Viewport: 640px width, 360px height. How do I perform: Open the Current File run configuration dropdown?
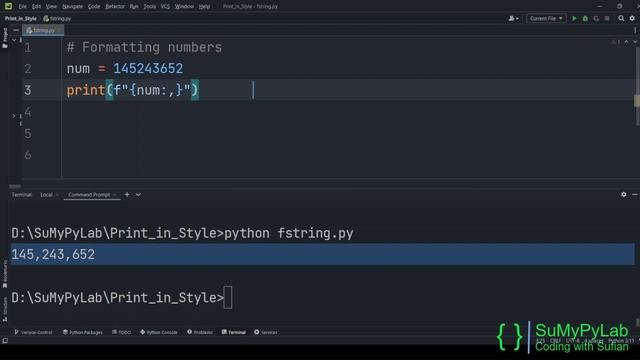[546, 18]
